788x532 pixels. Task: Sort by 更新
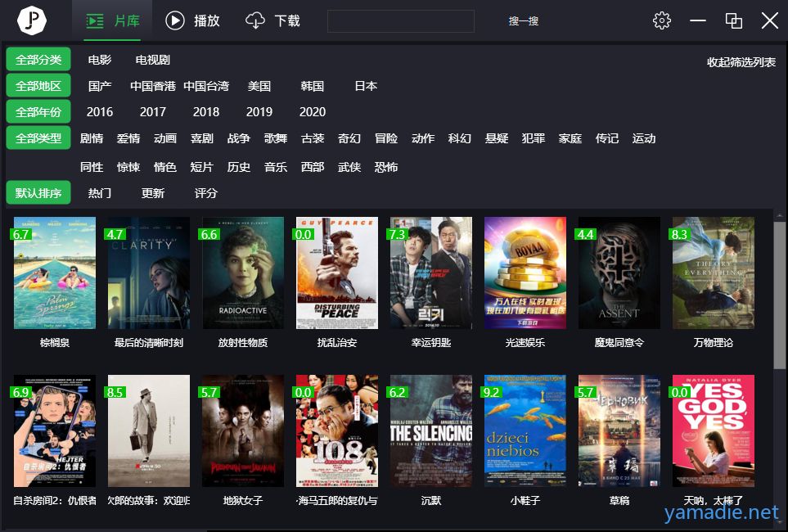(153, 193)
